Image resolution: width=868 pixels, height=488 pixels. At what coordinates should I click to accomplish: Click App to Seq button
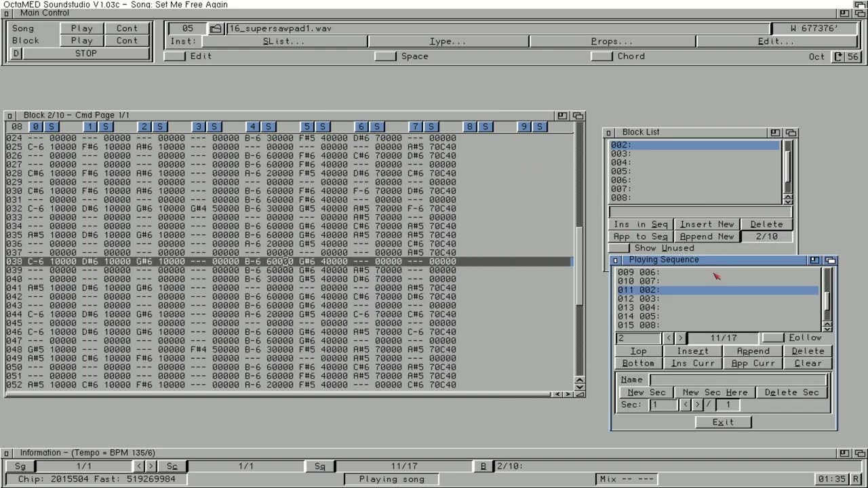(x=641, y=237)
